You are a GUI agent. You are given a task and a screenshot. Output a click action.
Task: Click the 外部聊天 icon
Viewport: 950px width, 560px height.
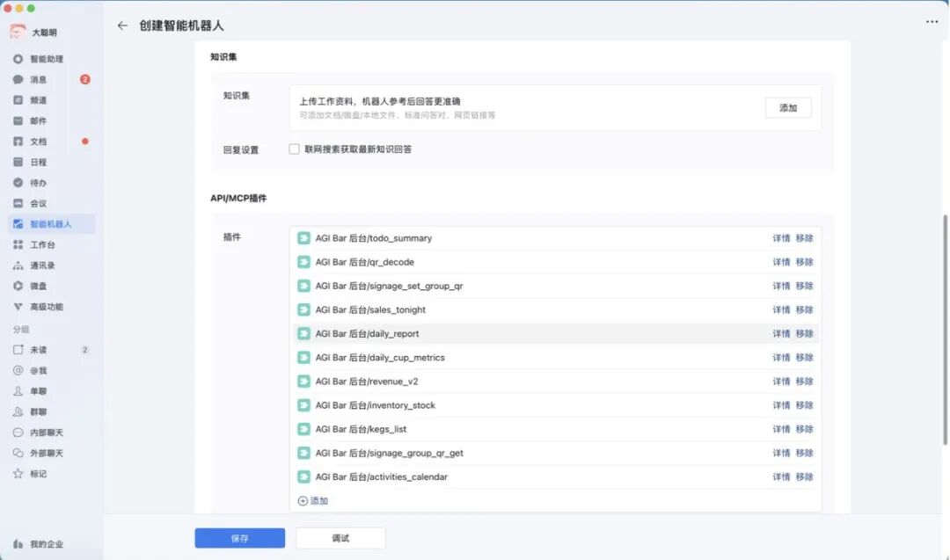pos(18,453)
